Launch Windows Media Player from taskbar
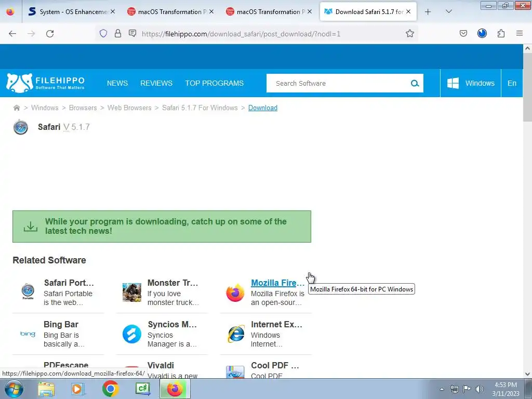This screenshot has height=399, width=532. 77,389
